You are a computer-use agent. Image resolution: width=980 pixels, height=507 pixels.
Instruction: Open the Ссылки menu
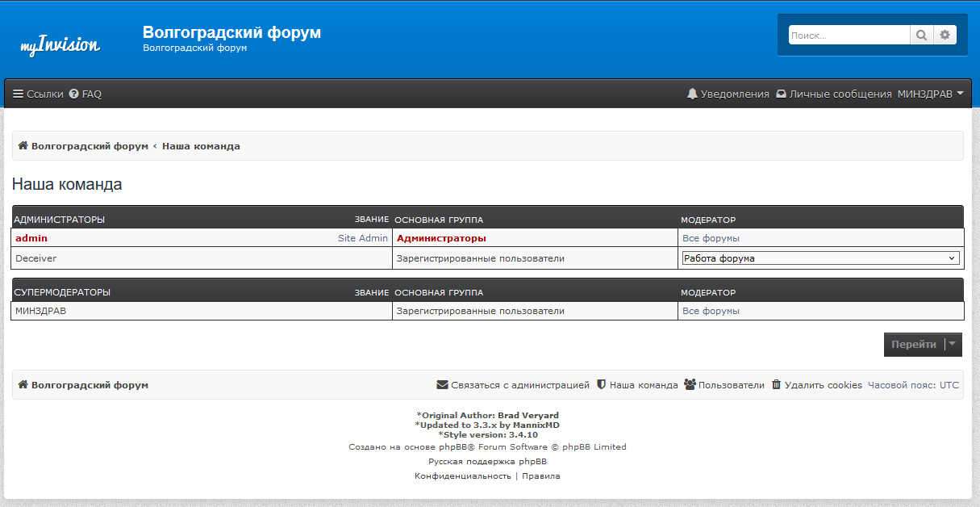click(x=38, y=94)
